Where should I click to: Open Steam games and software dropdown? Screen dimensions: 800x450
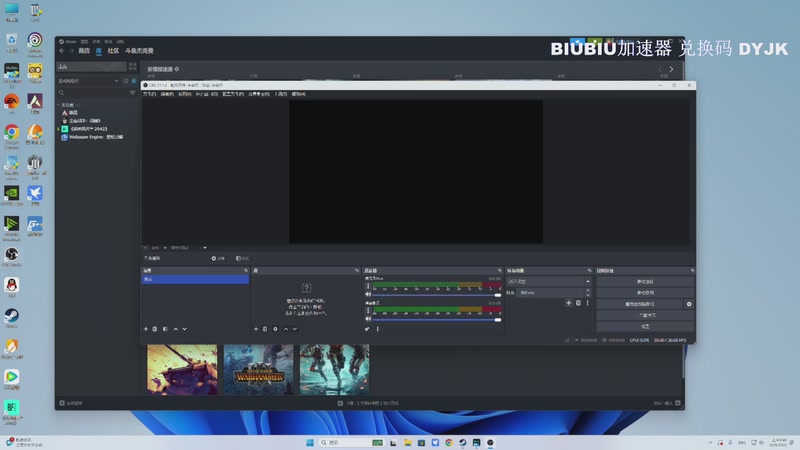tap(88, 81)
